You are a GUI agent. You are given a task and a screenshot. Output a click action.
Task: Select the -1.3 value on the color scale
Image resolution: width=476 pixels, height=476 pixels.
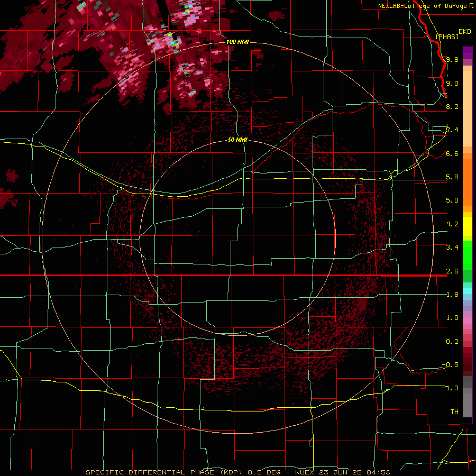450,388
